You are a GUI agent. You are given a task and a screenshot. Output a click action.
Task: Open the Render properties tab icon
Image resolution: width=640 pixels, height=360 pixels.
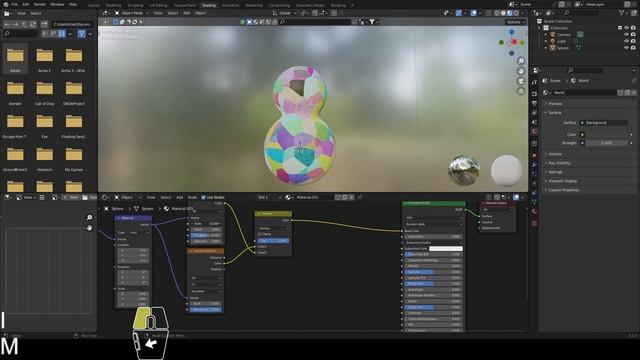click(x=534, y=93)
